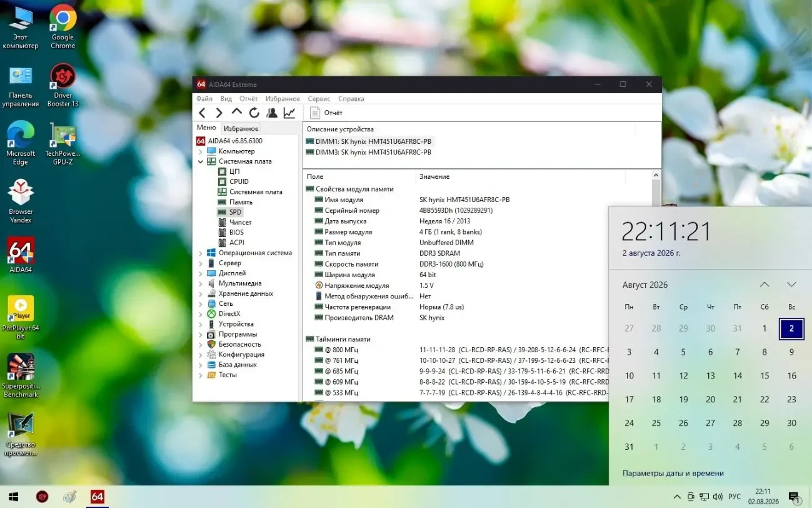Go up one level in AIDA64 toolbar
The image size is (812, 508).
[236, 112]
